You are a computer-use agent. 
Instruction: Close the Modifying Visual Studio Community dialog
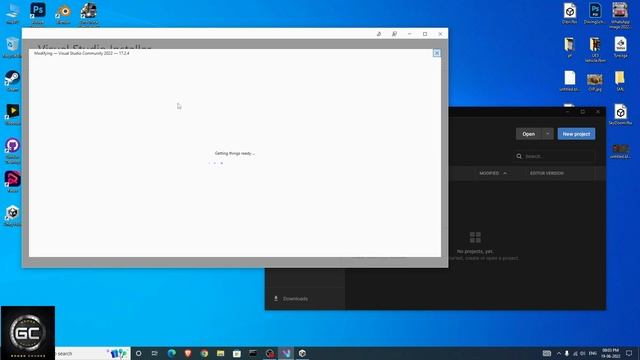[x=436, y=53]
